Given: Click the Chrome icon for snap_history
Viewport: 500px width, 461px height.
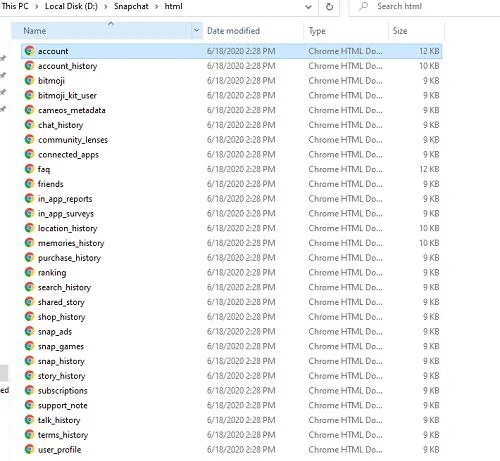Looking at the screenshot, I should click(x=29, y=361).
